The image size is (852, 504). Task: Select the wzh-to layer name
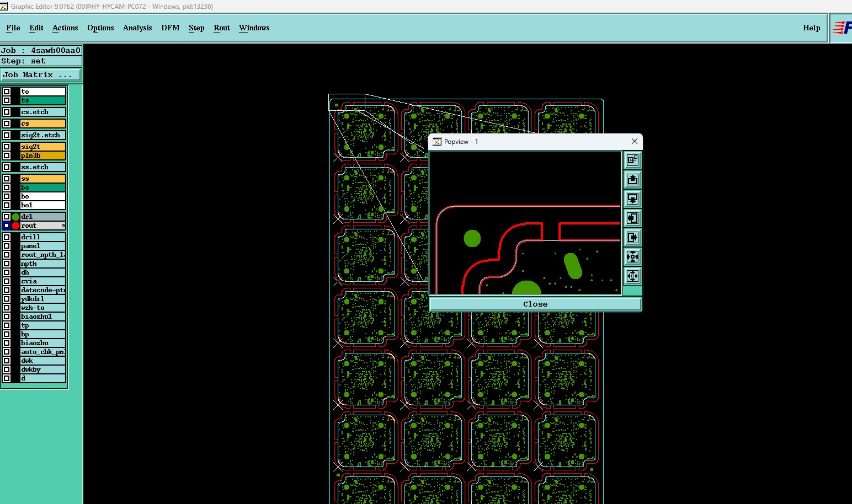43,308
